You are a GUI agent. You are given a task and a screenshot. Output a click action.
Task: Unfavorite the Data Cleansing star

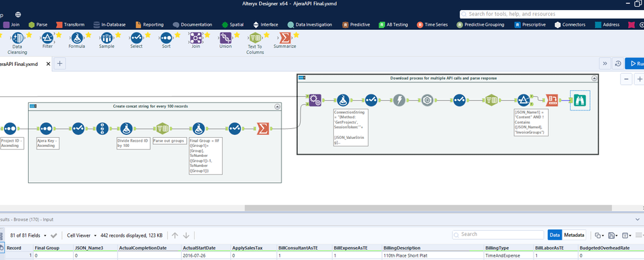click(29, 35)
